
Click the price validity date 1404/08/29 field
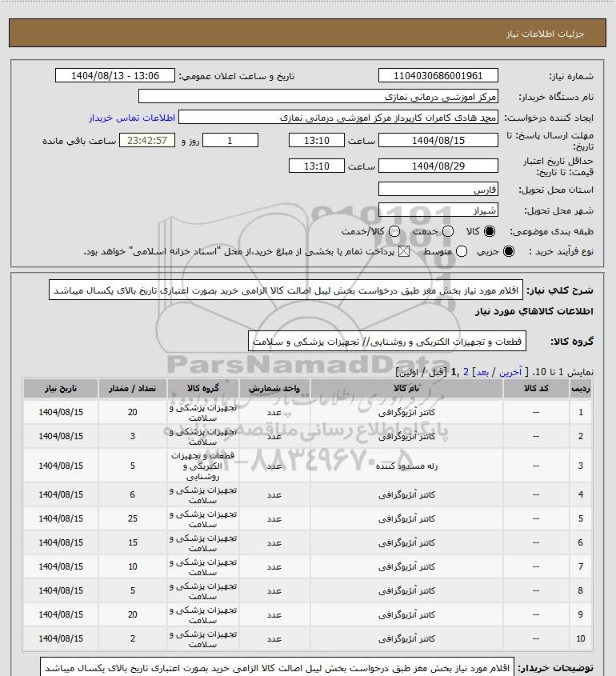pyautogui.click(x=438, y=166)
